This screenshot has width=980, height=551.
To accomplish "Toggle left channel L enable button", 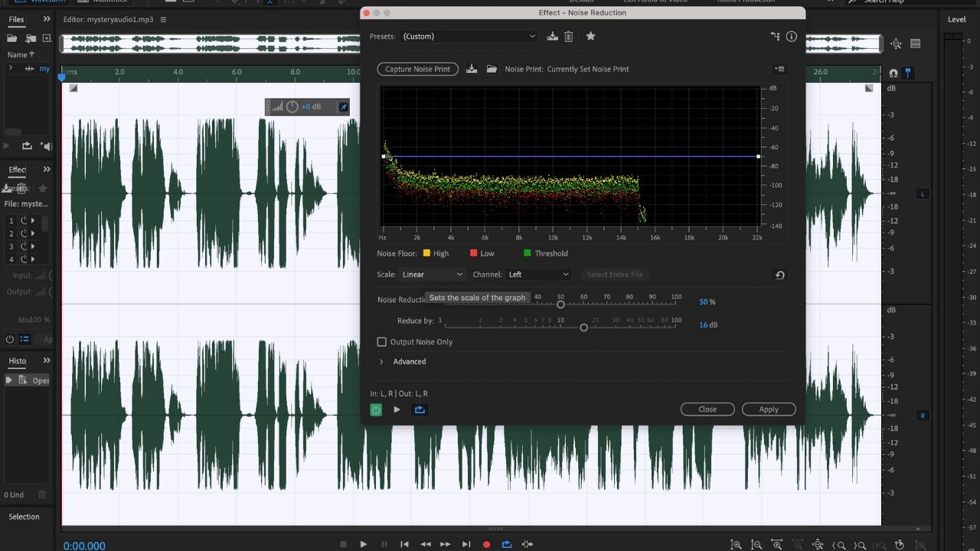I will pos(923,194).
